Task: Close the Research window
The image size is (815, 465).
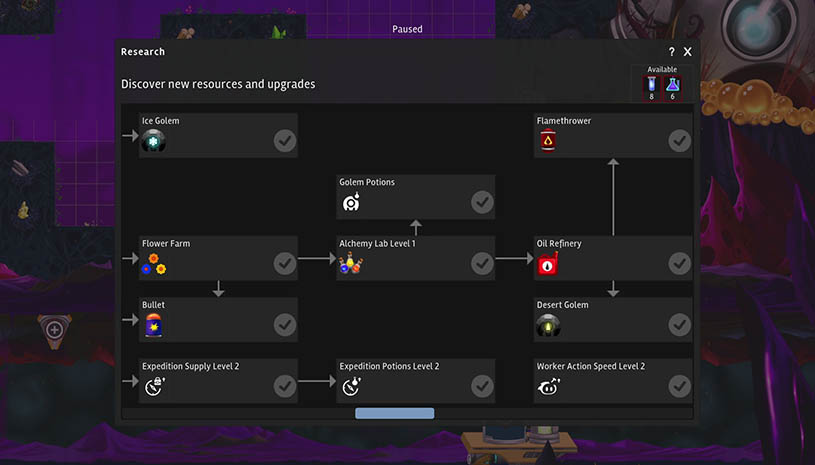Action: (x=688, y=52)
